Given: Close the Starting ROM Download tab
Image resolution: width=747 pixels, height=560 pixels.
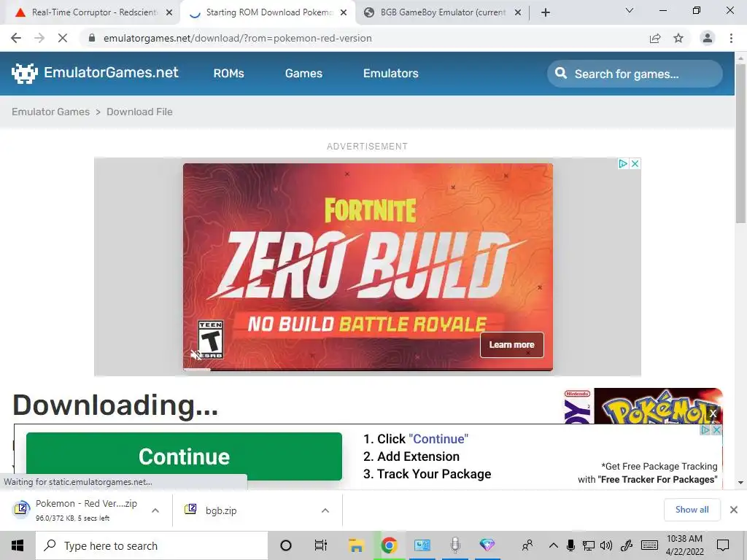Looking at the screenshot, I should coord(343,13).
